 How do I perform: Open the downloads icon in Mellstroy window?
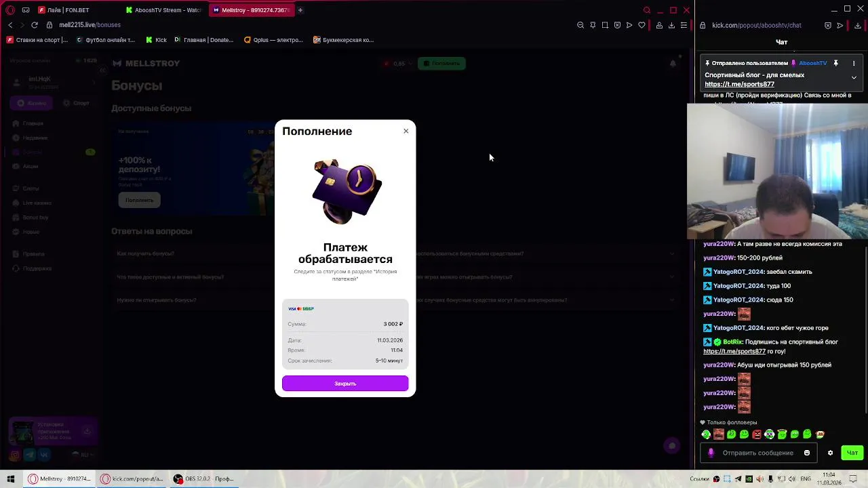[671, 25]
